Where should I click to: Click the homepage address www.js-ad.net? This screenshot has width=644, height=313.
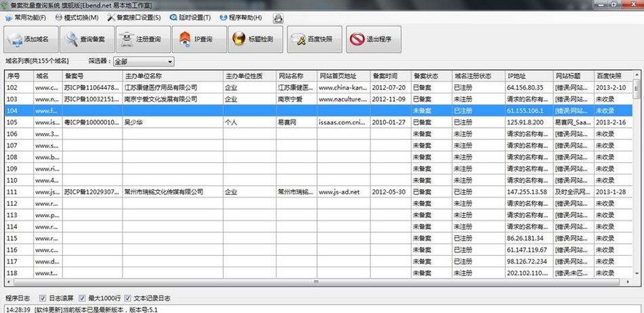coord(339,192)
